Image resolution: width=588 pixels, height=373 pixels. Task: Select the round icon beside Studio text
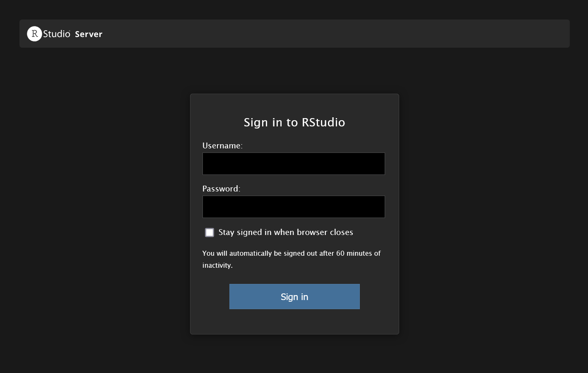coord(34,34)
